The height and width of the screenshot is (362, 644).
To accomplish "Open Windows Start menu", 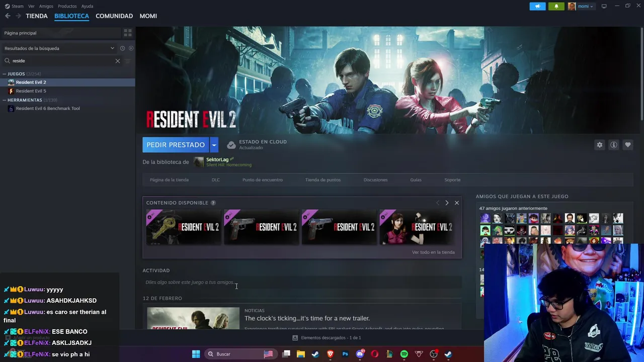I will tap(196, 354).
